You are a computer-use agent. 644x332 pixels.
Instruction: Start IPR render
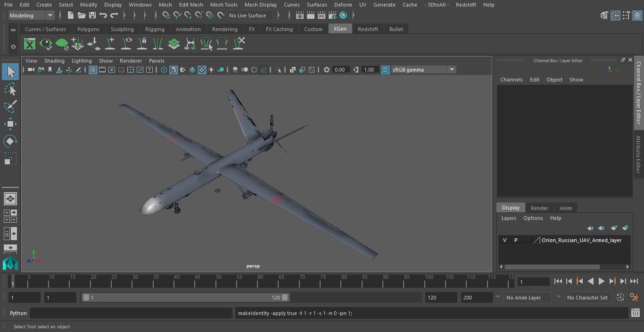coord(321,16)
